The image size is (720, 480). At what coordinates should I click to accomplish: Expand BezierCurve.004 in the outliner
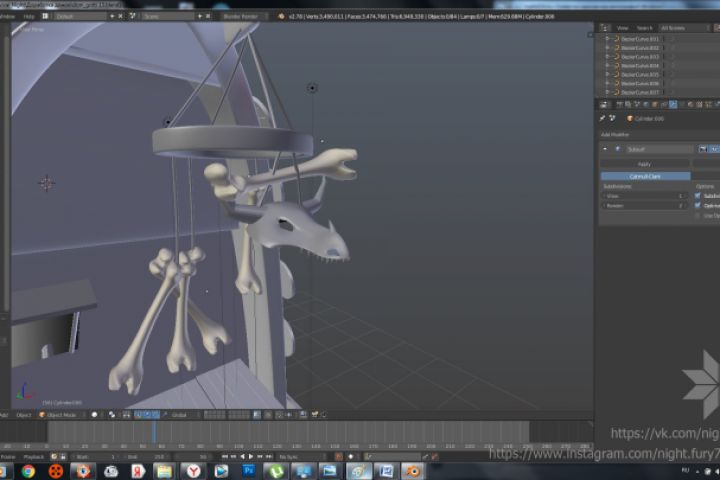[607, 65]
